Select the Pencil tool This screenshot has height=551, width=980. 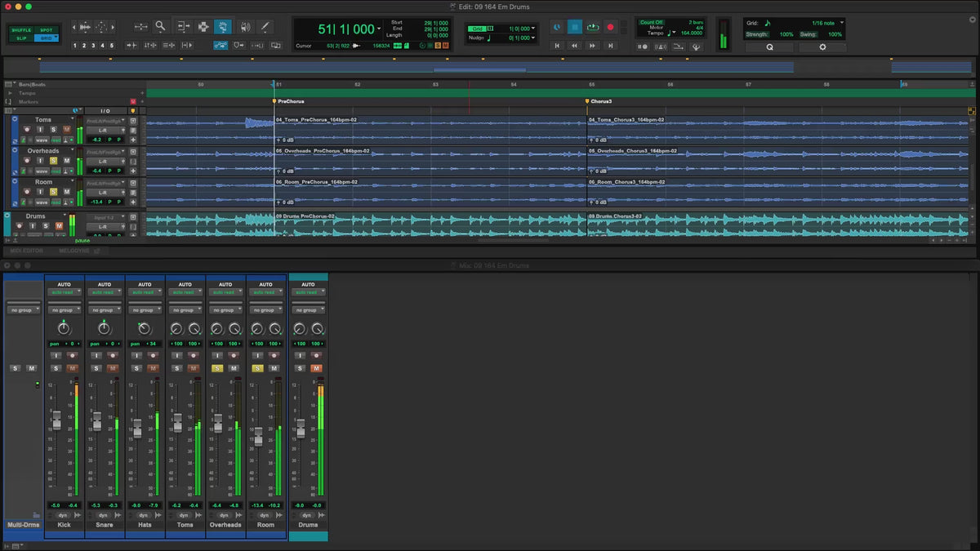point(265,27)
